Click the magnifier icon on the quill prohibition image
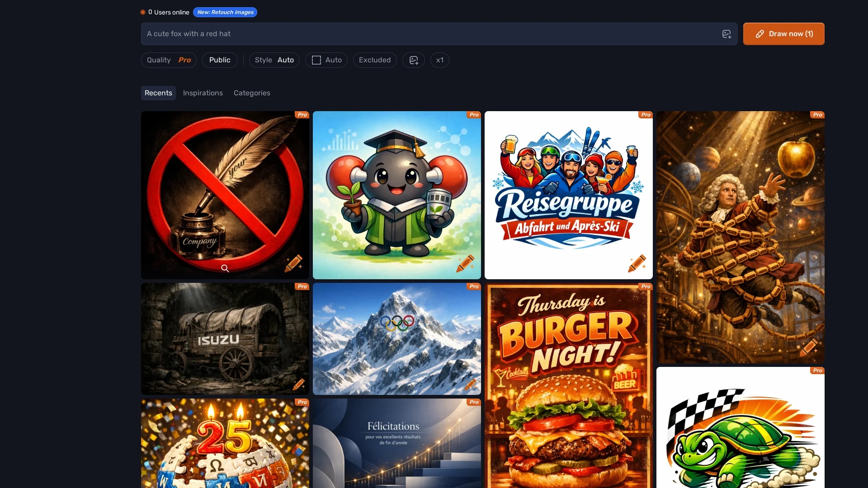Screen dimensions: 868x488 tap(225, 268)
